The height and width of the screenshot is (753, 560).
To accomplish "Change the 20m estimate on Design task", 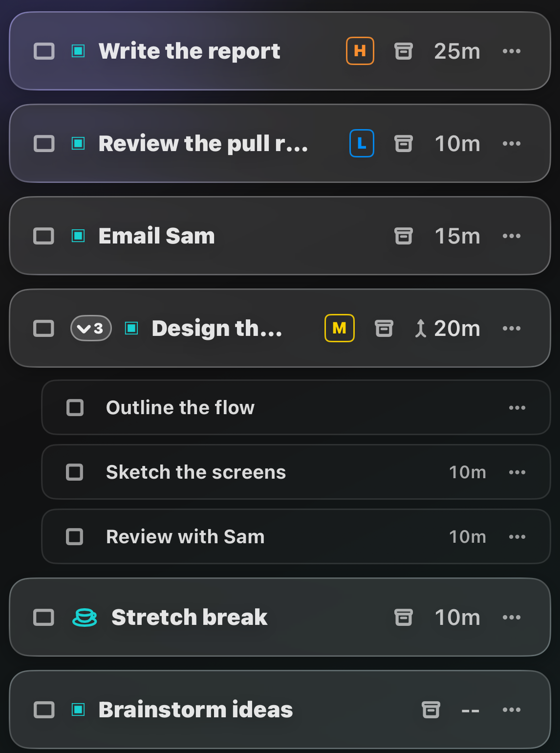I will click(457, 328).
